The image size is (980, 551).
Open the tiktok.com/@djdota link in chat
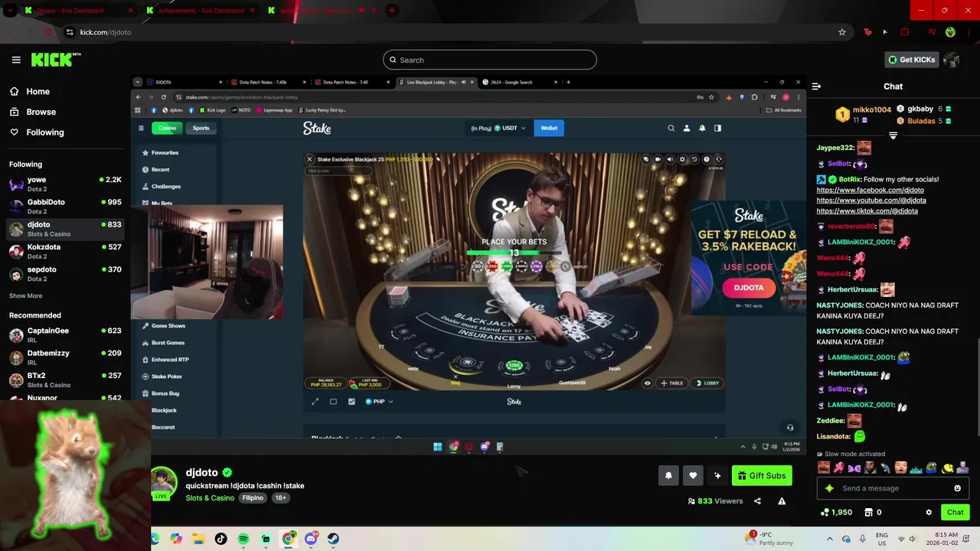tap(867, 211)
